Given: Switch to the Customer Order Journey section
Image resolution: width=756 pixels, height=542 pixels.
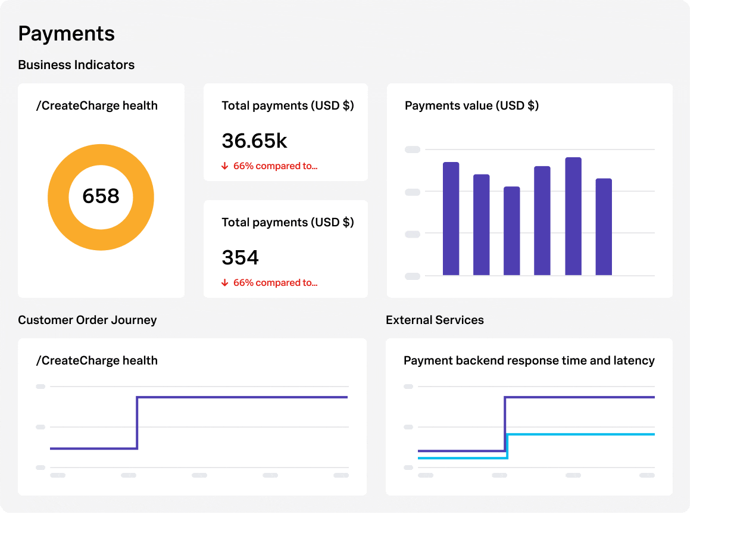Looking at the screenshot, I should point(87,320).
